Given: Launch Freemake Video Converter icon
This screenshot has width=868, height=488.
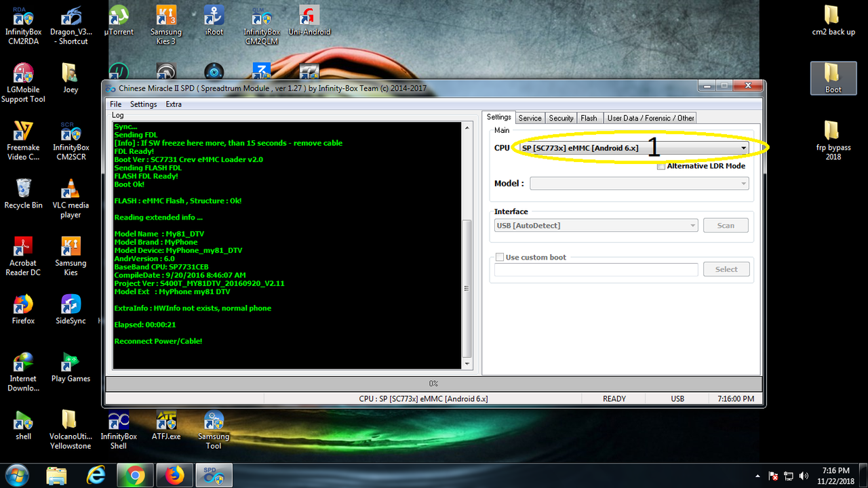Looking at the screenshot, I should [x=23, y=141].
